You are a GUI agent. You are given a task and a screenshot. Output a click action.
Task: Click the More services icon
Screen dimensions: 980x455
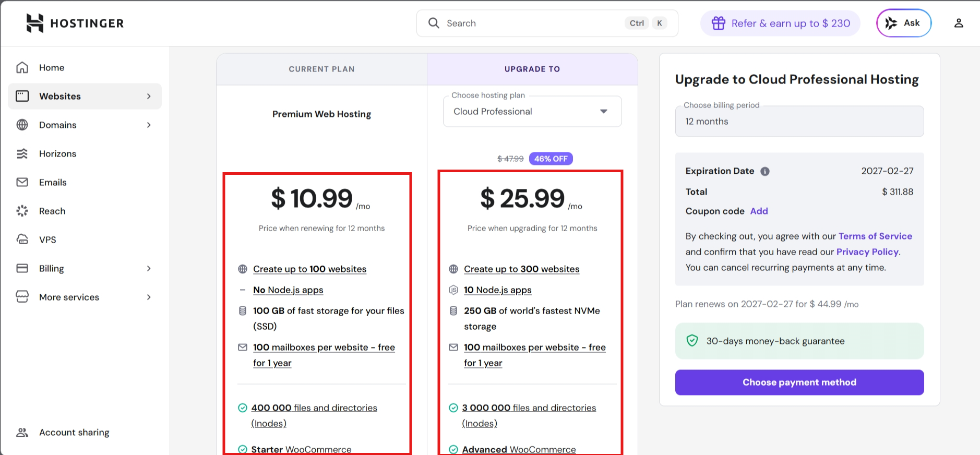(22, 297)
